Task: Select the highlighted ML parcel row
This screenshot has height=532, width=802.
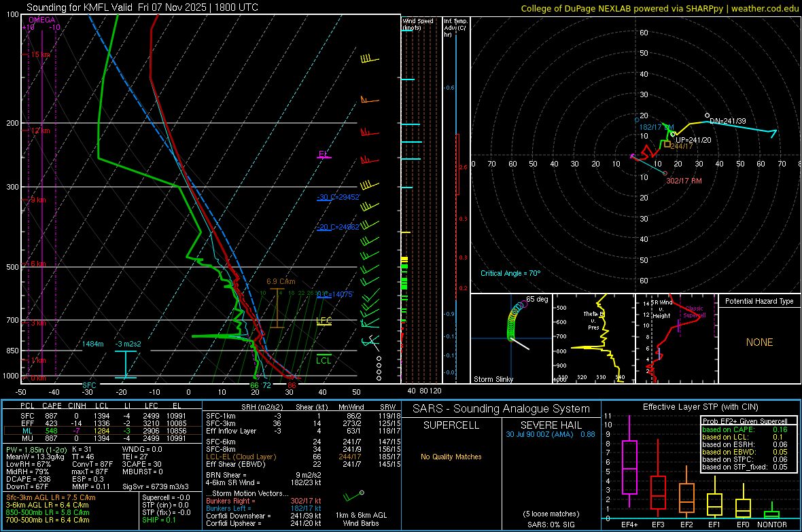Action: point(103,431)
